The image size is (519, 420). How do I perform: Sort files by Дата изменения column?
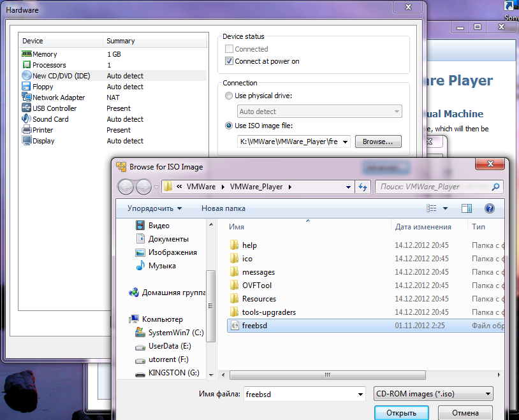(x=429, y=227)
